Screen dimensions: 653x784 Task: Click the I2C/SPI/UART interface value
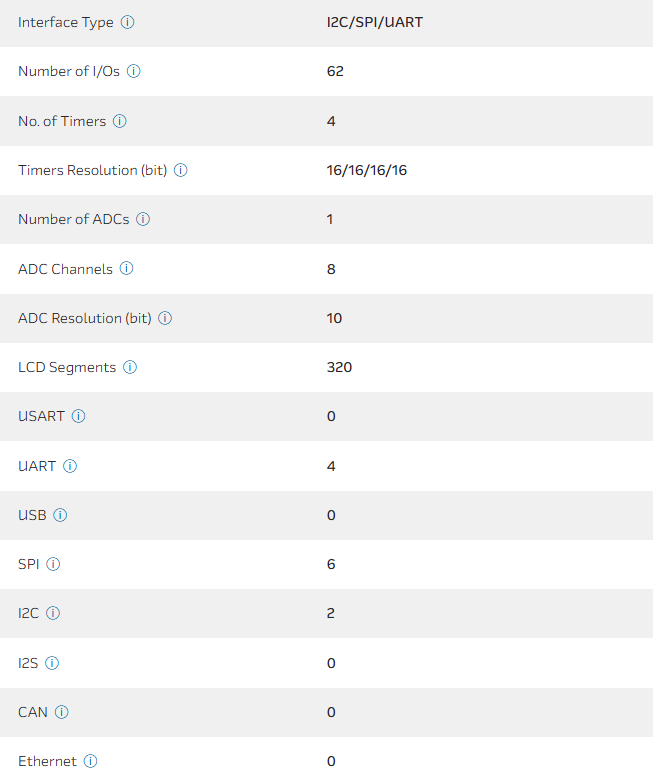click(x=374, y=22)
